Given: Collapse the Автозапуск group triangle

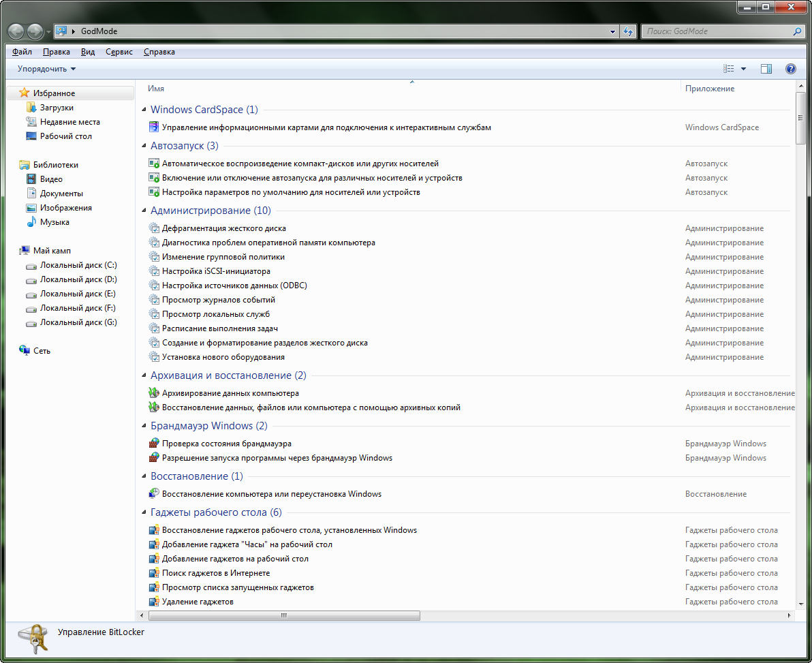Looking at the screenshot, I should click(144, 146).
